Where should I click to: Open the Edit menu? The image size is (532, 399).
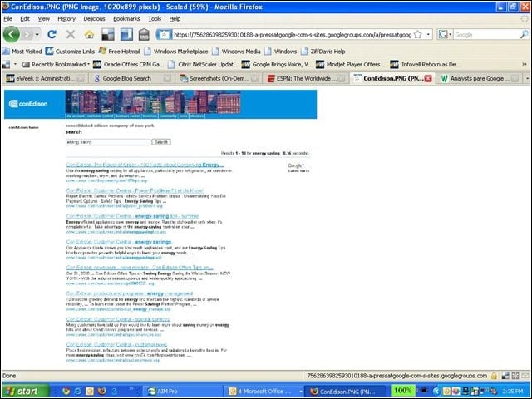pos(25,19)
